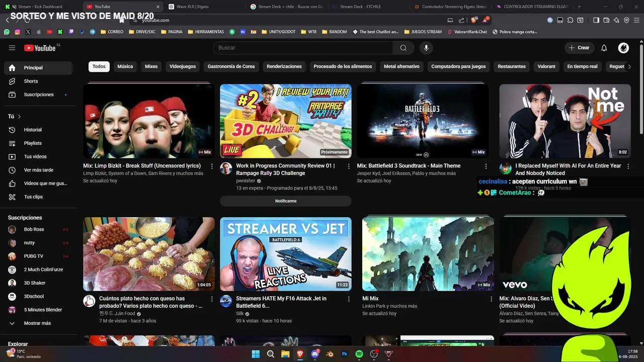Switch to Stream Kick Dashboard tab
This screenshot has height=362, width=644.
[x=40, y=7]
